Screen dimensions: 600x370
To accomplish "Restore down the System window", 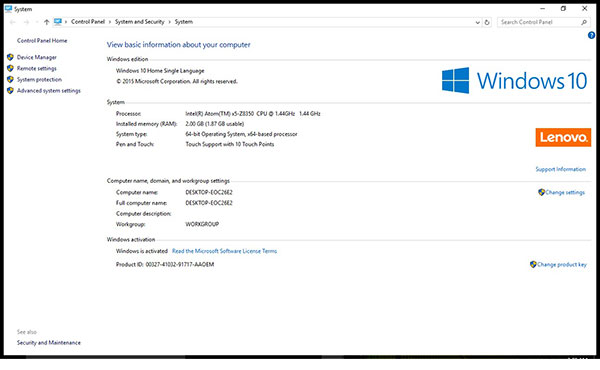I will [563, 8].
